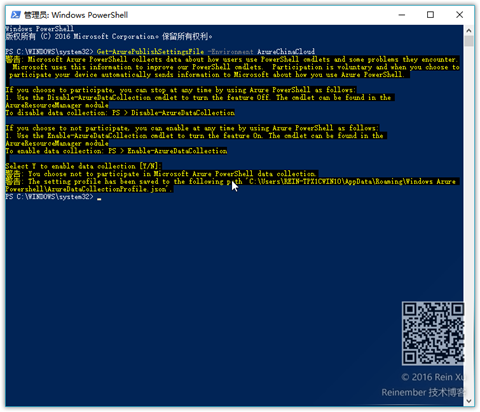
Task: Click the scrollbar down arrow
Action: point(469,401)
